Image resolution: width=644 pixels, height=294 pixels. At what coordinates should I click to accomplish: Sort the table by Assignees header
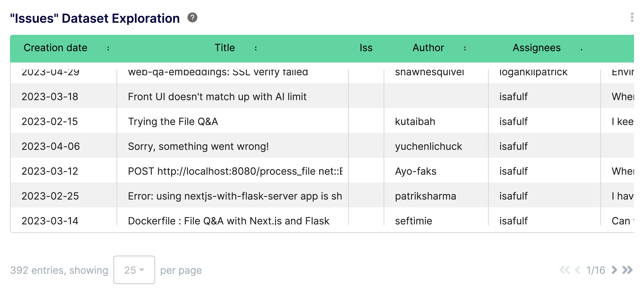537,47
